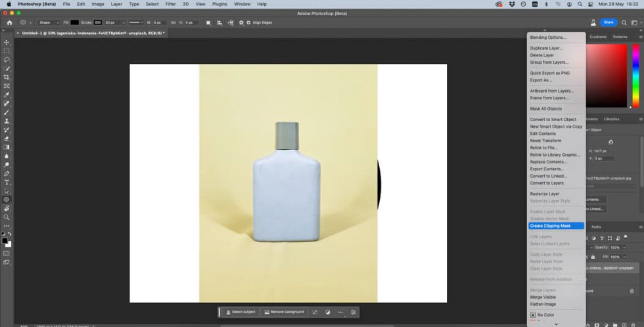Click the Fill color swatch
Image resolution: width=644 pixels, height=327 pixels.
[75, 22]
